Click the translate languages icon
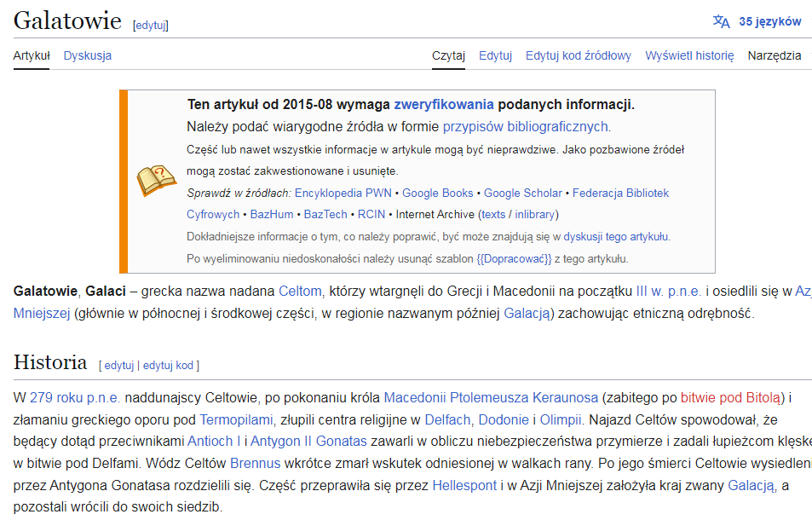Screen dimensions: 812x520 tap(721, 22)
